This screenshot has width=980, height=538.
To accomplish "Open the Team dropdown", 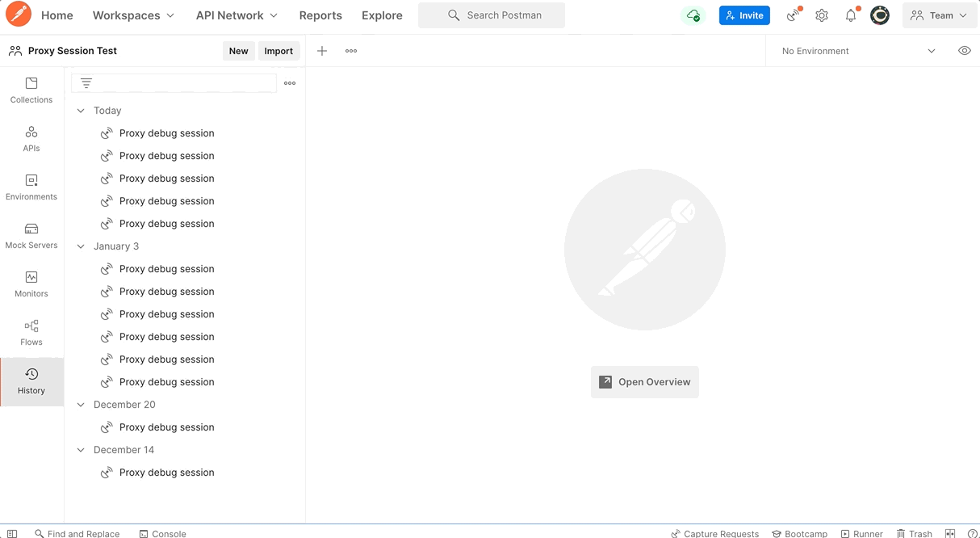I will click(940, 15).
